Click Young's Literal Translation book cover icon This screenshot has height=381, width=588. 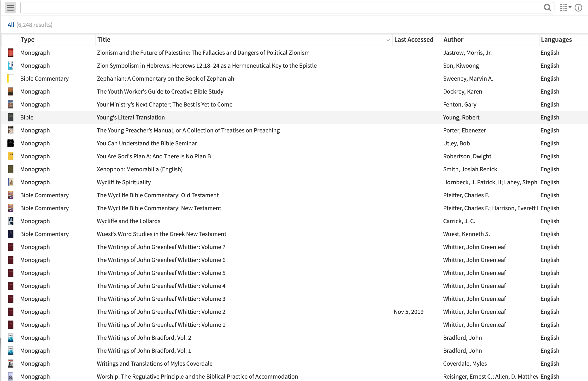pyautogui.click(x=11, y=117)
